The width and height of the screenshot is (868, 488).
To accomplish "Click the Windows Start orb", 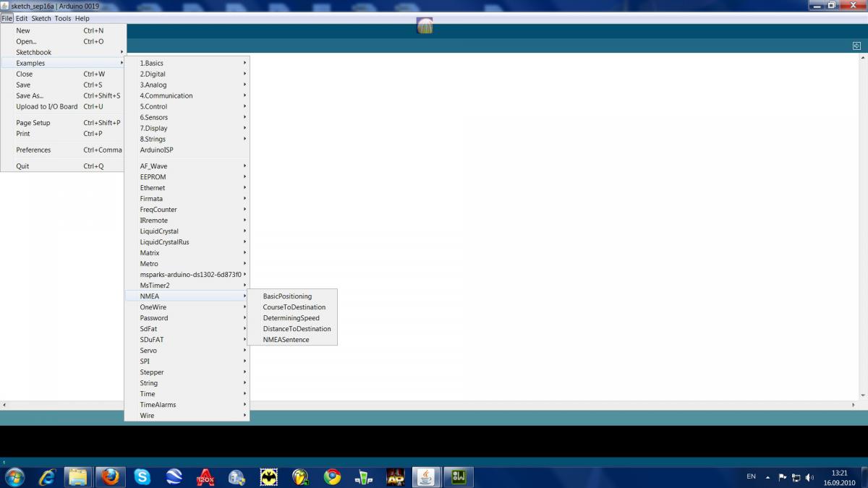I will click(x=14, y=476).
